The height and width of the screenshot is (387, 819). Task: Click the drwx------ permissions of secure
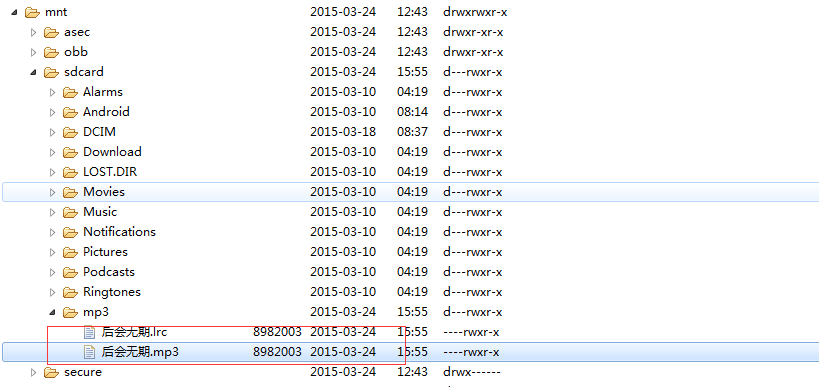click(x=472, y=372)
